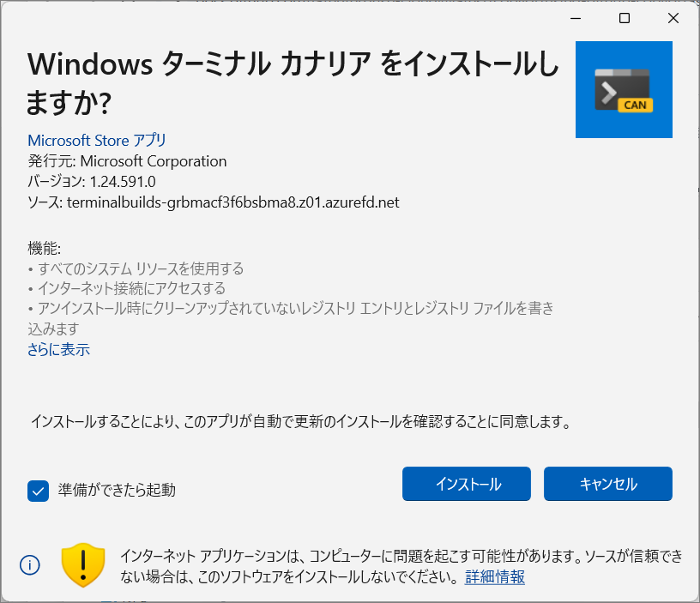Click the auto-update agreement sentence
The height and width of the screenshot is (603, 700).
[x=301, y=421]
